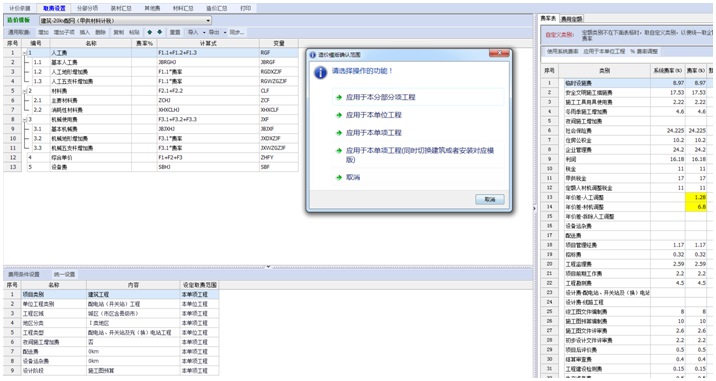
Task: Click the move-down diamond arrow icon
Action: [x=159, y=32]
